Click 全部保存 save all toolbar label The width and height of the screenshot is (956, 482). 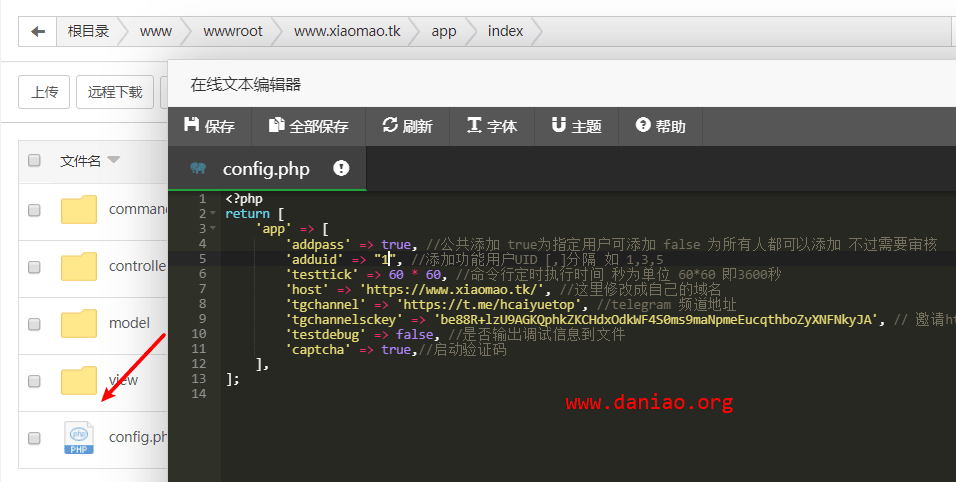coord(319,126)
